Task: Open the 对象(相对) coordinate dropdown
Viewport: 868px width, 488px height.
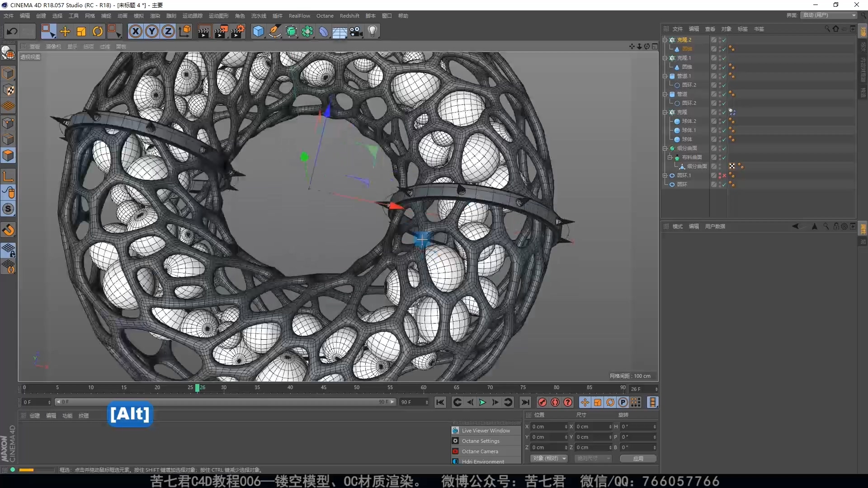Action: point(549,458)
